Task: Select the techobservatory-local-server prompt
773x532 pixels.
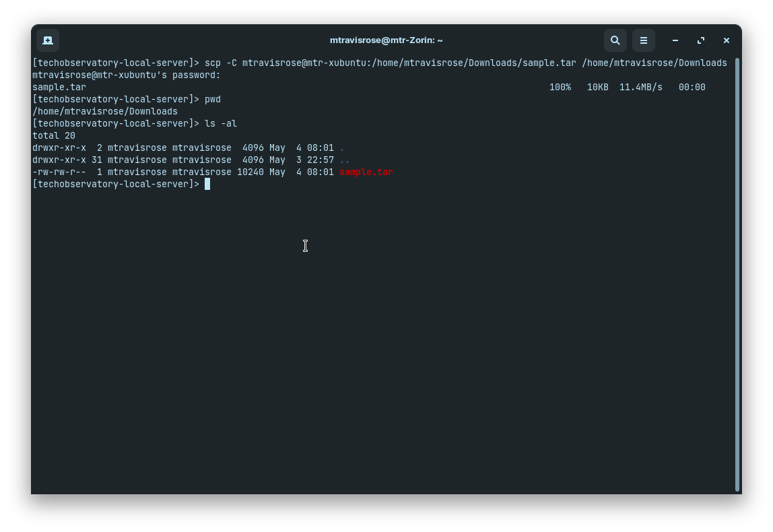Action: click(114, 184)
